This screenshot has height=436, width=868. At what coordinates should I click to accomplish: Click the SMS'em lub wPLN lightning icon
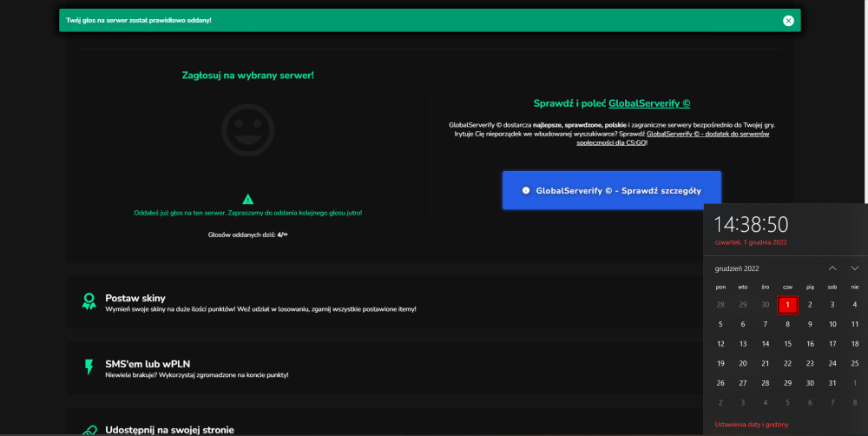89,367
